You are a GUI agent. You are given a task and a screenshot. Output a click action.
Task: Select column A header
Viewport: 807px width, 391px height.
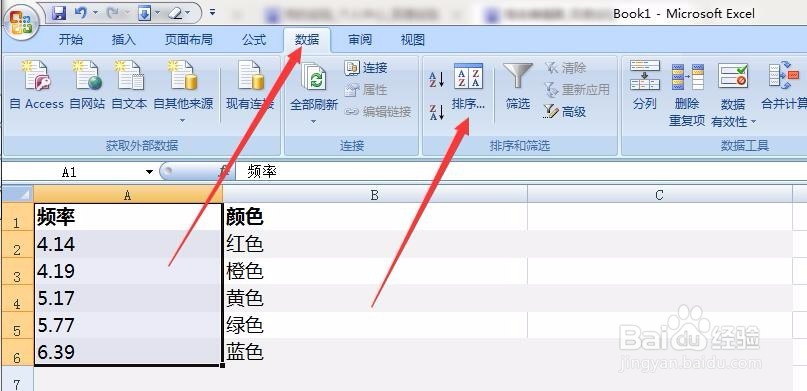click(x=128, y=194)
